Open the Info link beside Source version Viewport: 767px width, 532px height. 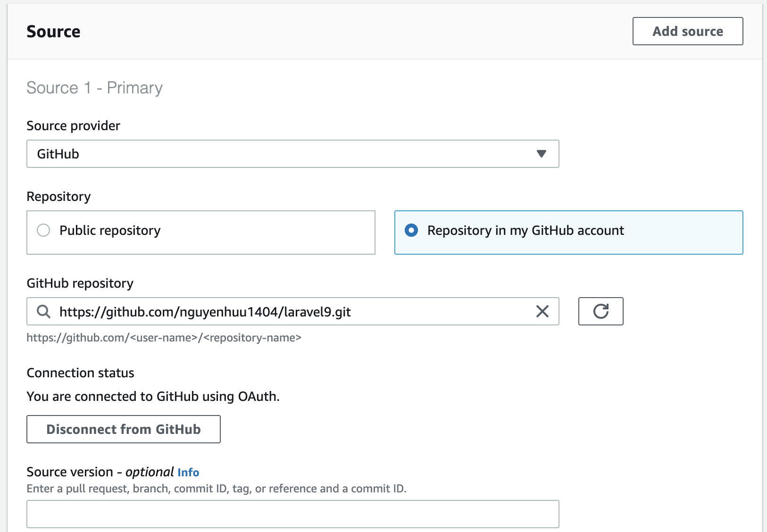tap(189, 472)
